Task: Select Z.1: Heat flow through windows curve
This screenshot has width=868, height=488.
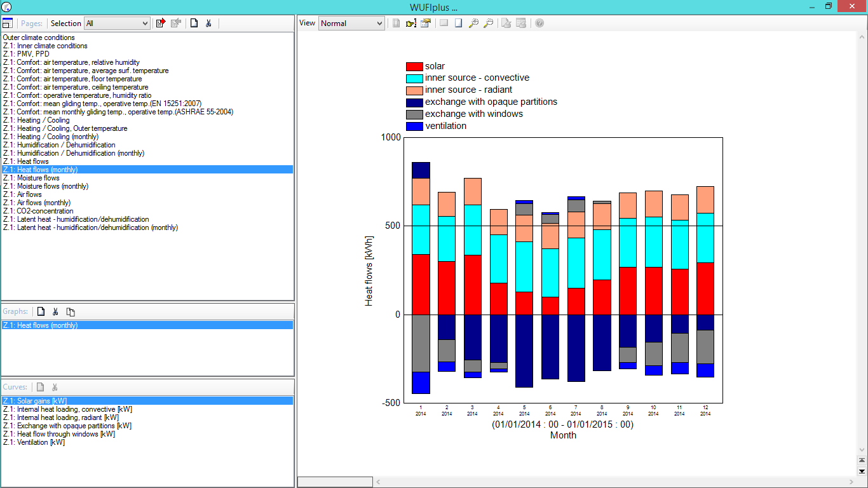Action: (58, 434)
